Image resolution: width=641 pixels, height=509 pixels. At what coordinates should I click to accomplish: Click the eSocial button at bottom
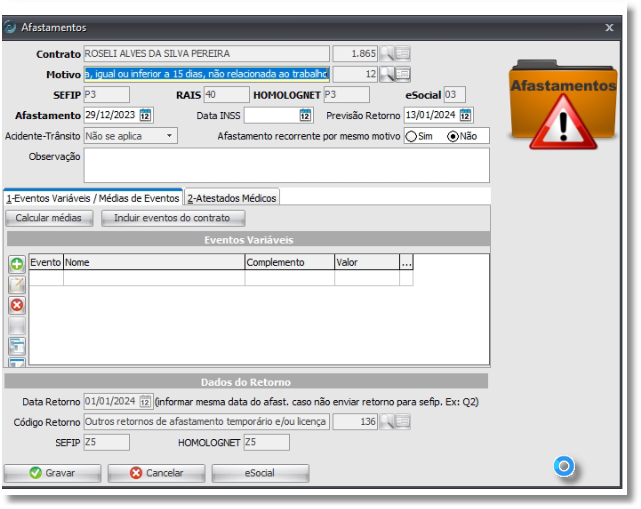pyautogui.click(x=260, y=473)
